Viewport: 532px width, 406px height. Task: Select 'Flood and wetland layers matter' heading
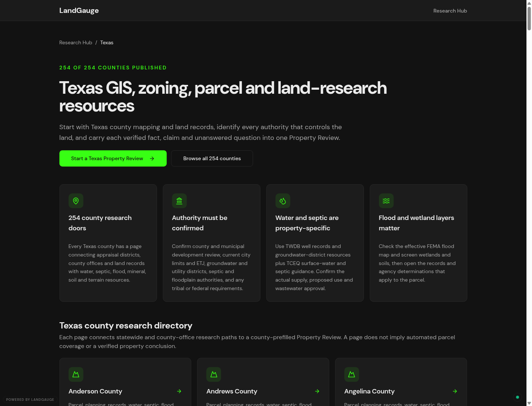tap(416, 223)
